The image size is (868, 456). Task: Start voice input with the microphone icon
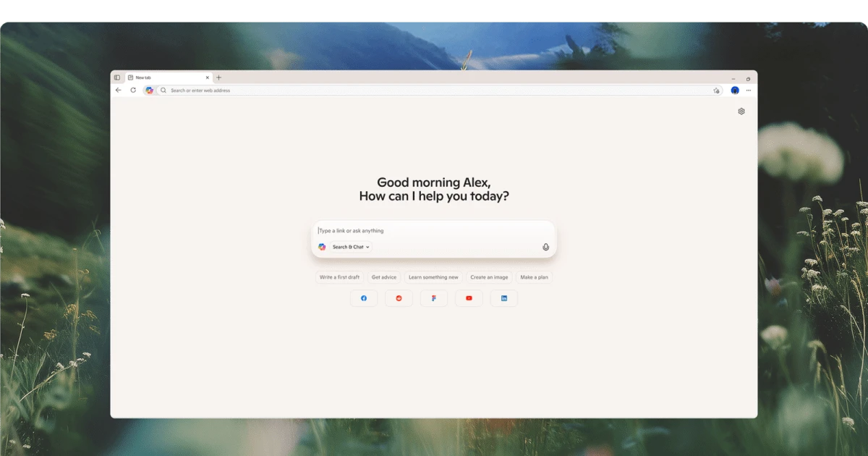(x=545, y=247)
